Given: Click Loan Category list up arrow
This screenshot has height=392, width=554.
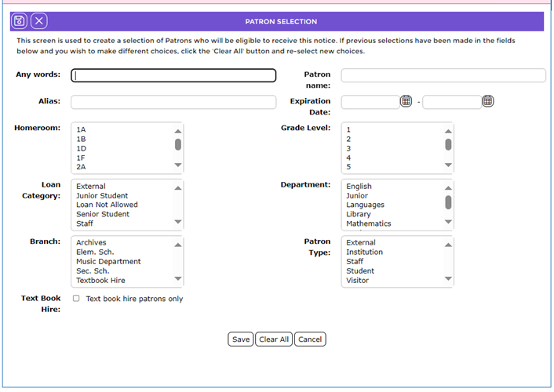Looking at the screenshot, I should pyautogui.click(x=178, y=188).
